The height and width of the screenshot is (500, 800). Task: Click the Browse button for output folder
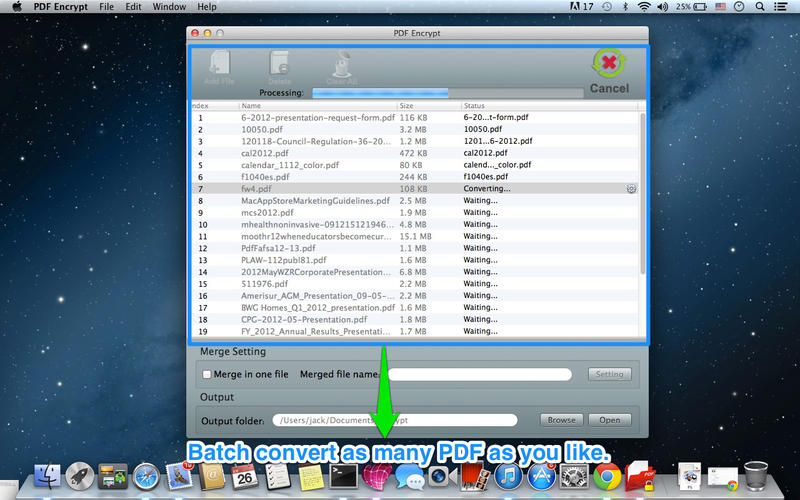[561, 420]
